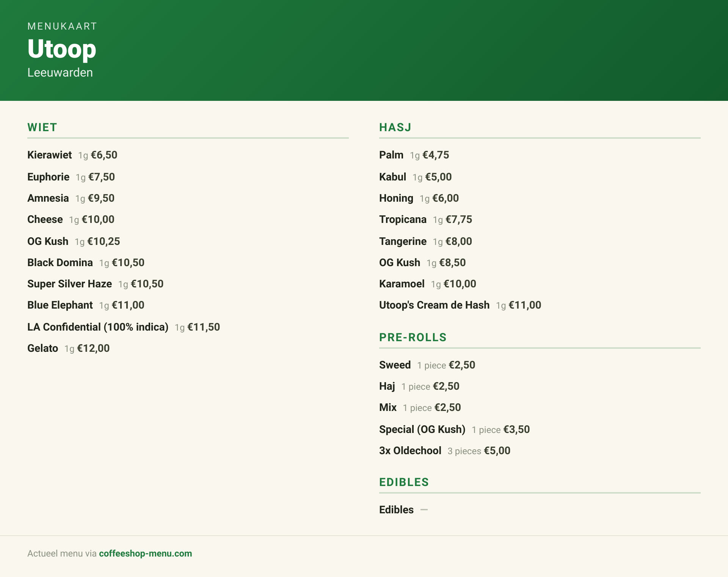This screenshot has height=577, width=728.
Task: Click the Palm hash item
Action: 391,155
